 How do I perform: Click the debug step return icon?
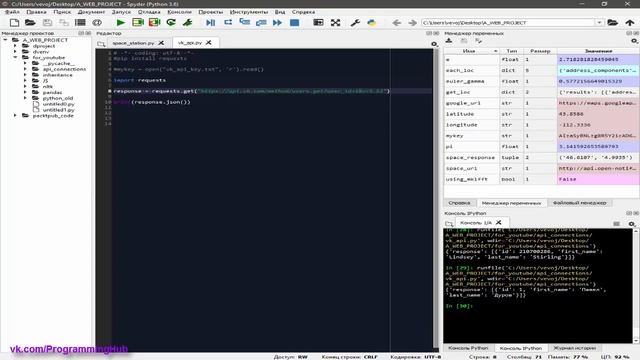pos(261,23)
